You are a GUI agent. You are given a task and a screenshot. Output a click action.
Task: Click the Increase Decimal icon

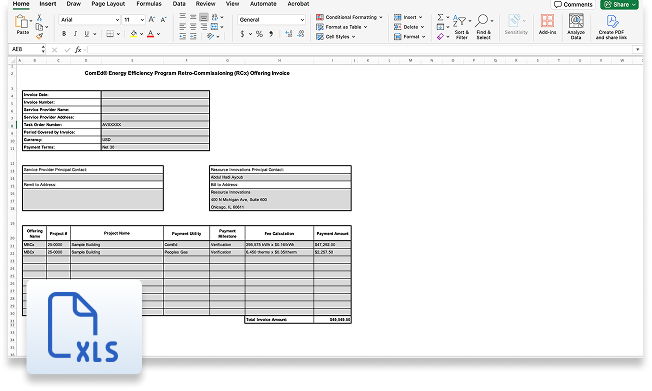[x=289, y=34]
